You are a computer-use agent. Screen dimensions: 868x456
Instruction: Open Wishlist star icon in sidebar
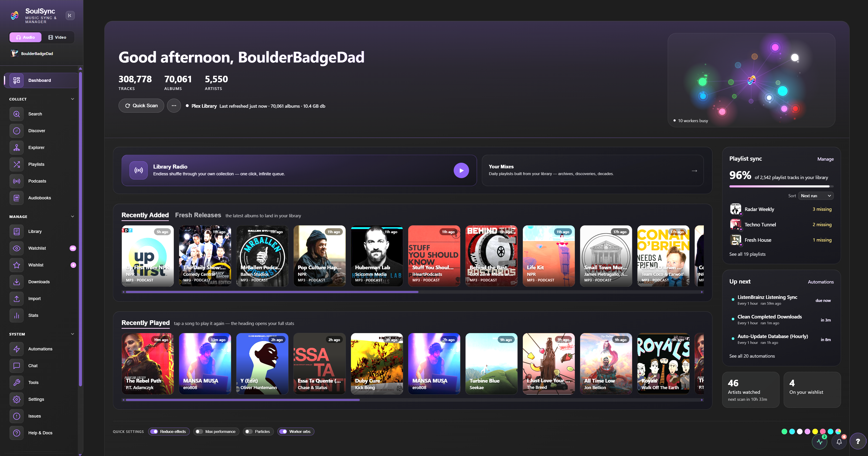(17, 265)
